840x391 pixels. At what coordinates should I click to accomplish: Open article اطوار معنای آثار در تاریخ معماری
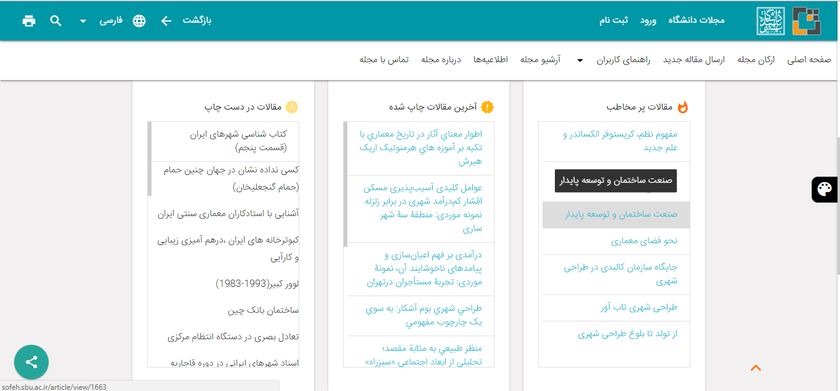click(x=421, y=148)
